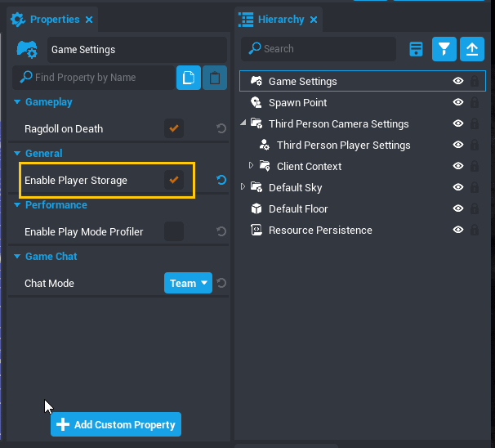Hide Default Sky using its eye icon

click(458, 188)
